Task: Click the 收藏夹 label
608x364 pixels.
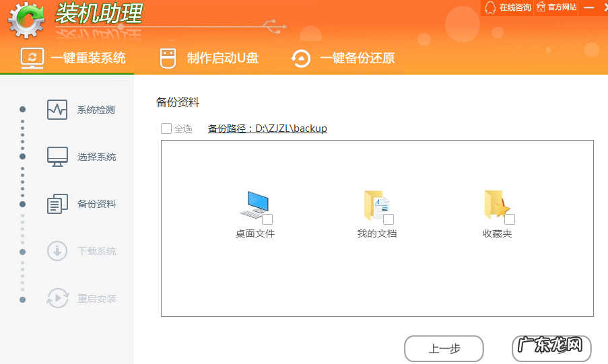Action: coord(498,233)
